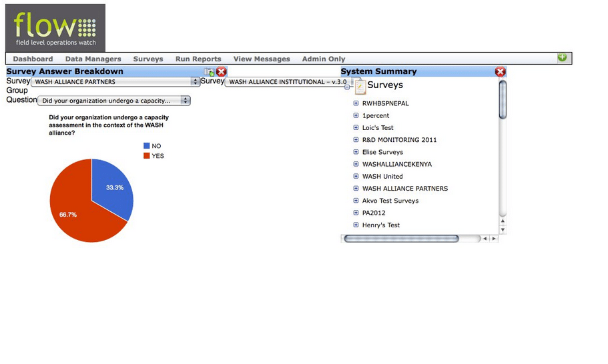608x364 pixels.
Task: Click the horizontal scrollbar left arrow
Action: tap(485, 239)
